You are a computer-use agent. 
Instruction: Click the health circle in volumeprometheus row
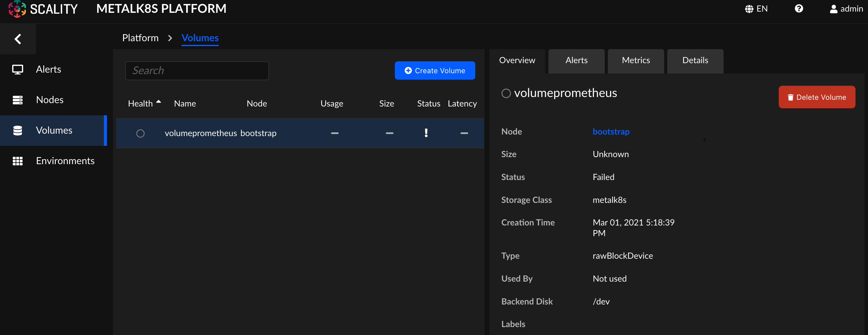coord(140,134)
